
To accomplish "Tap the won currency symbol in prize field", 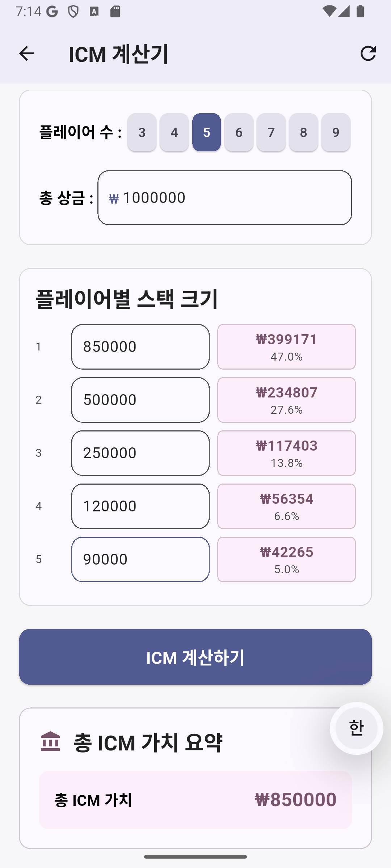I will (114, 199).
